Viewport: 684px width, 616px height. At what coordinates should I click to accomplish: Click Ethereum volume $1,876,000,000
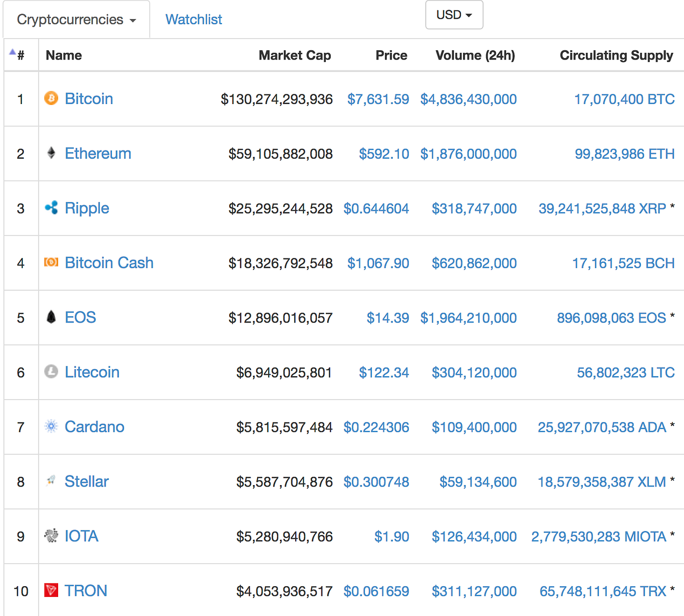[469, 154]
